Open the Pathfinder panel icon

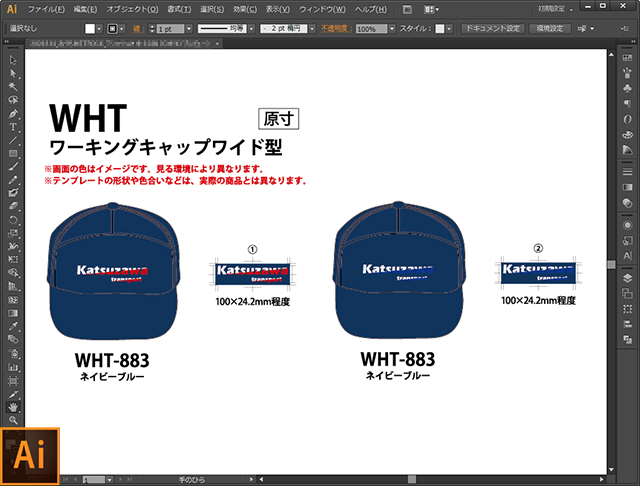(x=627, y=339)
